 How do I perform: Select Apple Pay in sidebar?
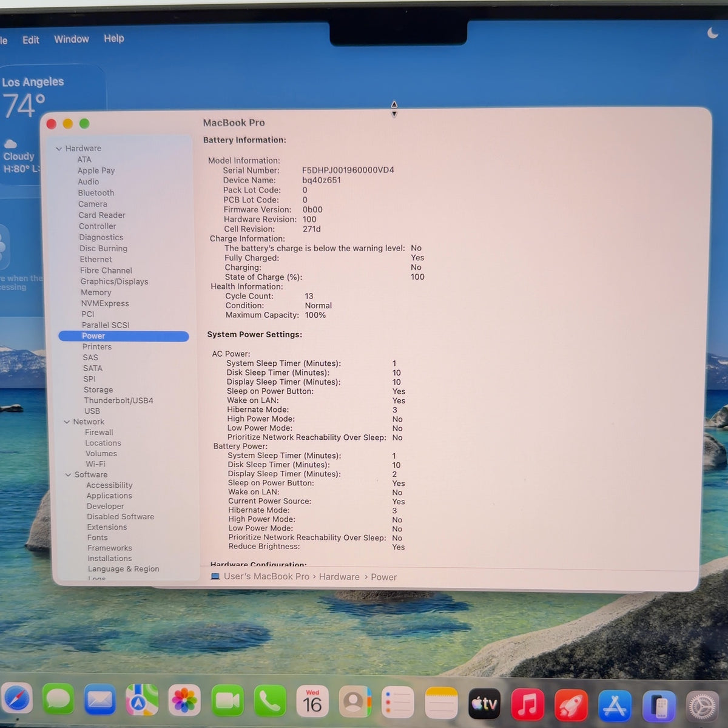coord(96,171)
